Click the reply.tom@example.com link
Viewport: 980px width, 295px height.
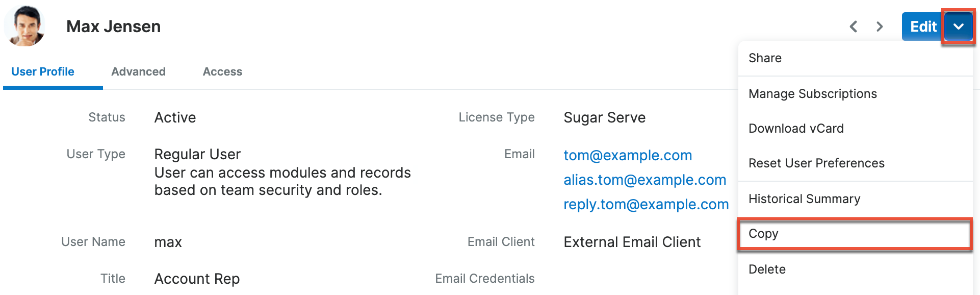[x=646, y=205]
